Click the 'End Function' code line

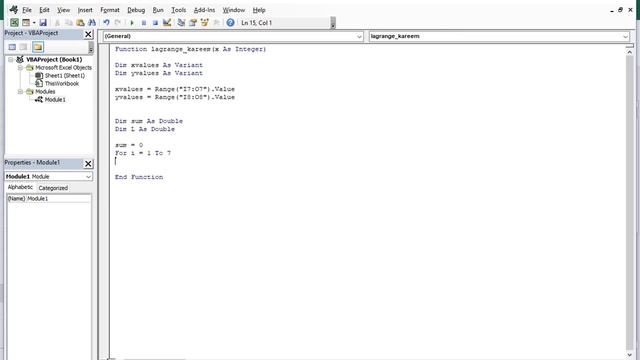[139, 177]
